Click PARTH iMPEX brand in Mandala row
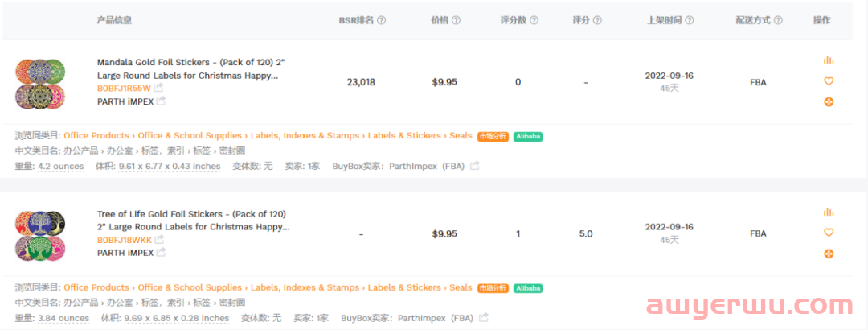The width and height of the screenshot is (868, 330). [x=125, y=101]
